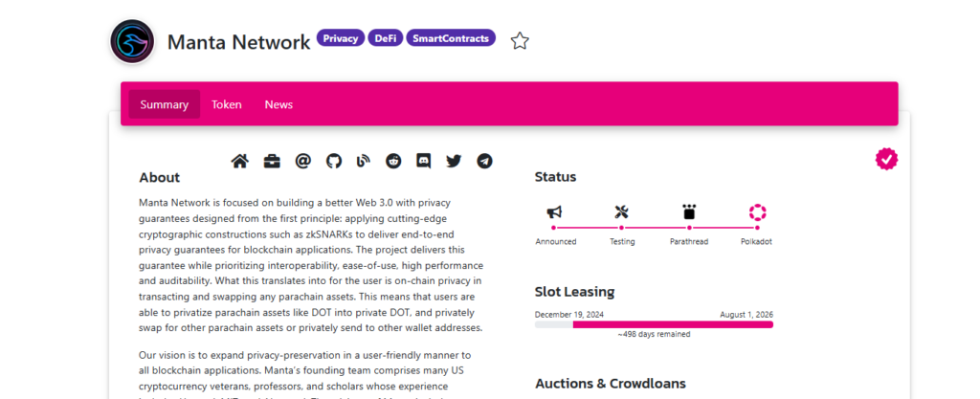
Task: Open the email contact @ icon
Action: coord(302,161)
